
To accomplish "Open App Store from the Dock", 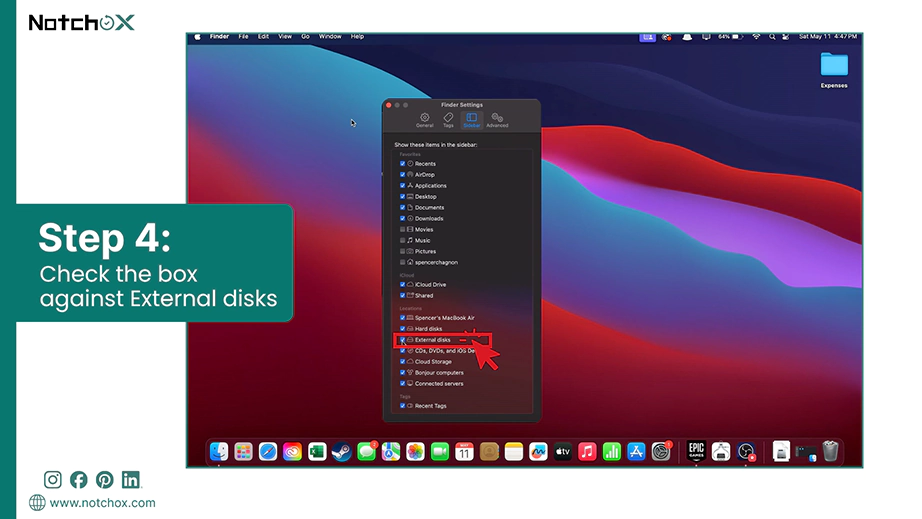I will pyautogui.click(x=636, y=451).
